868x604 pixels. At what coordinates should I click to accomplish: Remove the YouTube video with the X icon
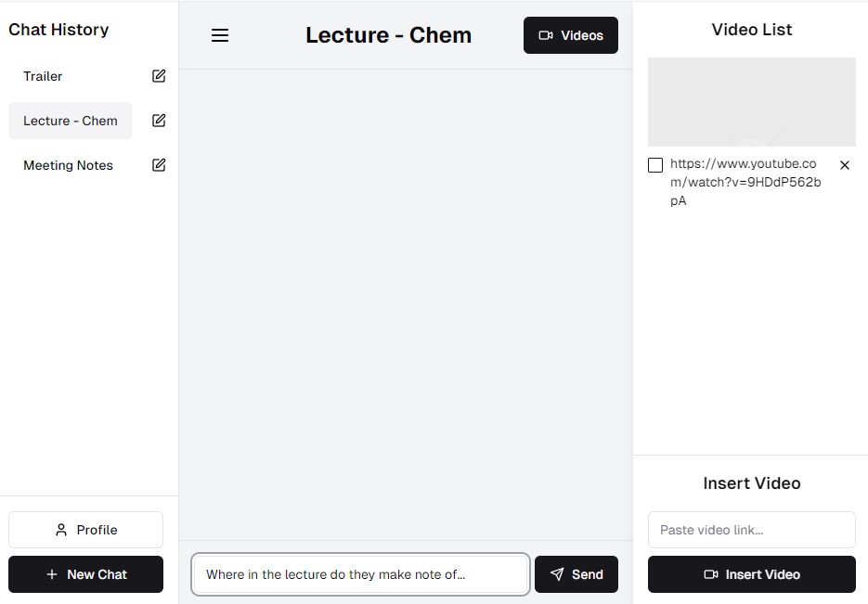[x=845, y=165]
